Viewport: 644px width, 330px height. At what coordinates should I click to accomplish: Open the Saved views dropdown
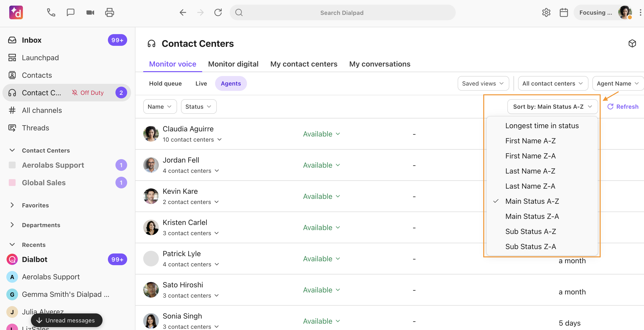(x=483, y=84)
